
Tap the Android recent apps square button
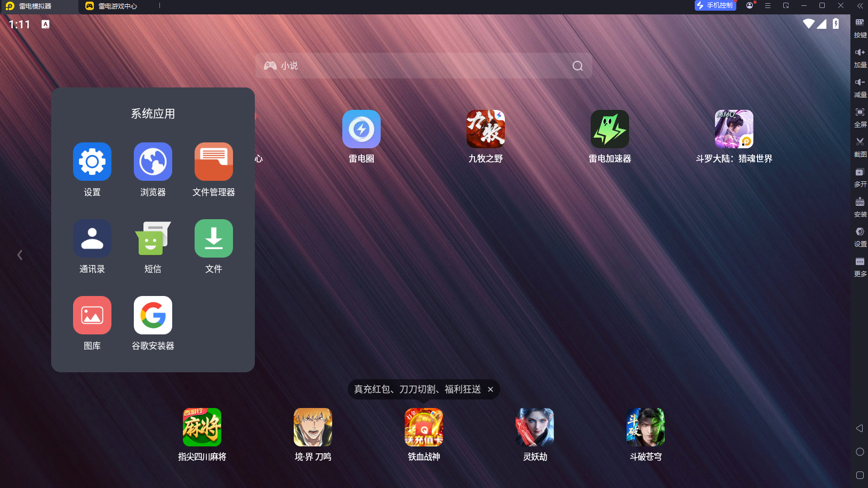859,475
